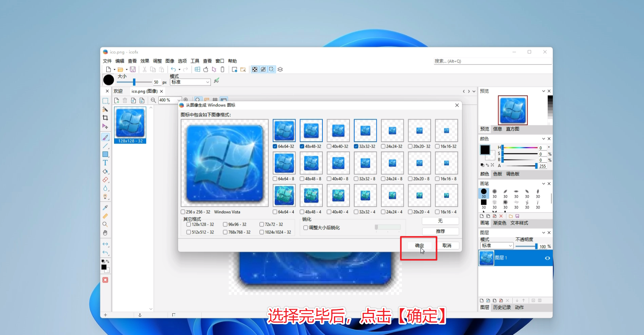Switch to the 欢迎 tab
Image resolution: width=644 pixels, height=335 pixels.
118,91
